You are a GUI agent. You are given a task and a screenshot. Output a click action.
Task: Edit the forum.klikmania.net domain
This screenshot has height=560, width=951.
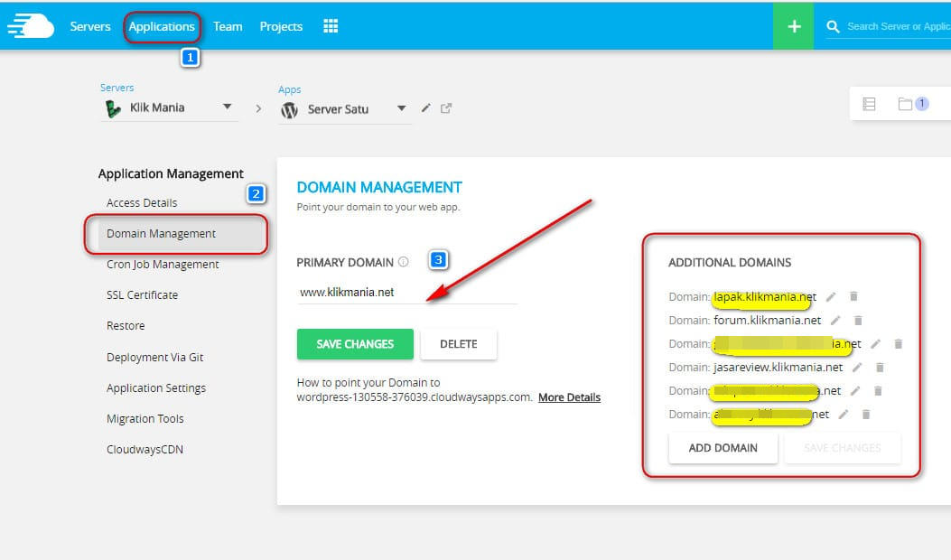coord(835,321)
